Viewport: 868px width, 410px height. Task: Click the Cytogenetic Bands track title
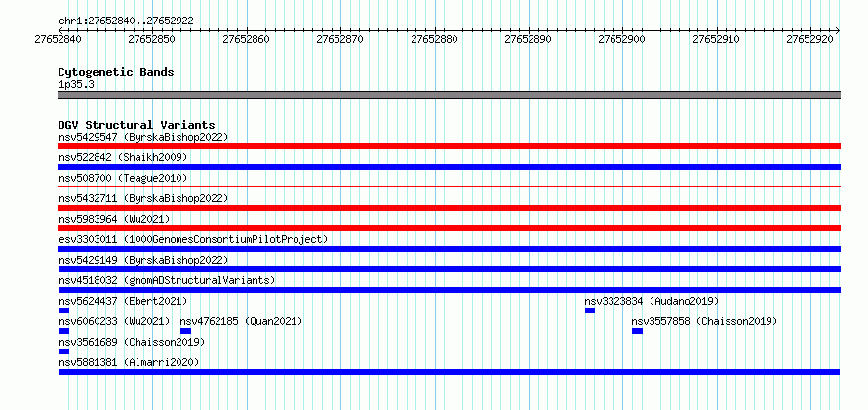tap(116, 72)
